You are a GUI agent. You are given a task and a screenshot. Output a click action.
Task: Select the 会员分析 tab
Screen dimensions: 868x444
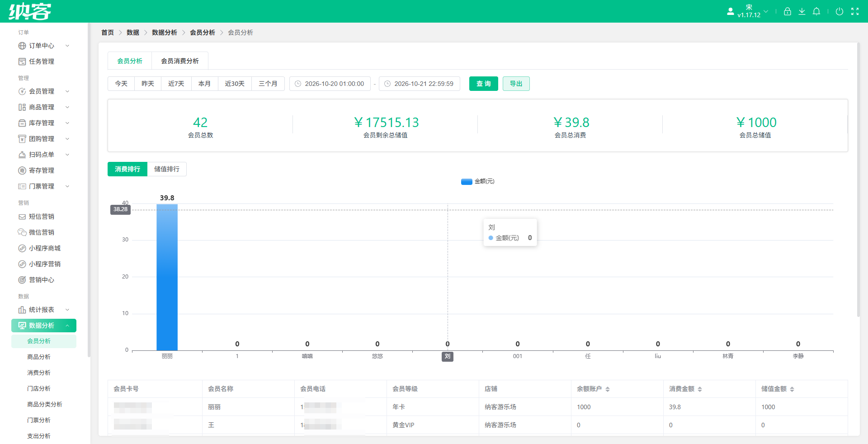pos(130,61)
